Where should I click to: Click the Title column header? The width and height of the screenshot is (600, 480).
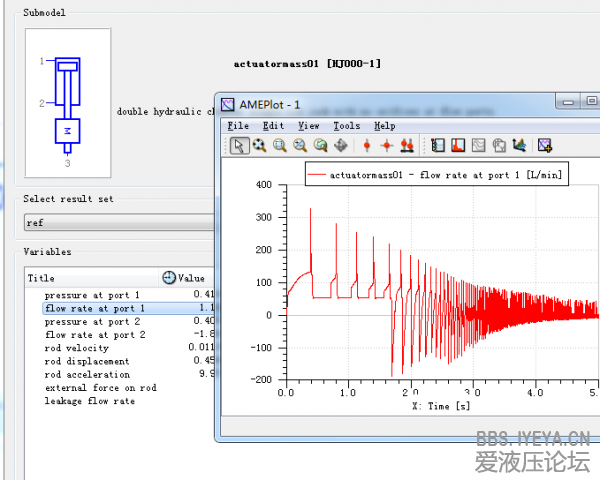[x=42, y=278]
